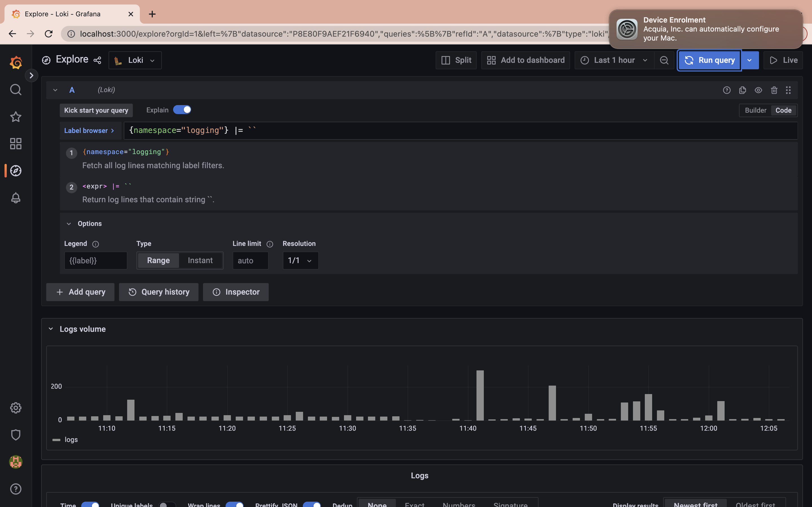Open Server admin shield icon

tap(16, 435)
